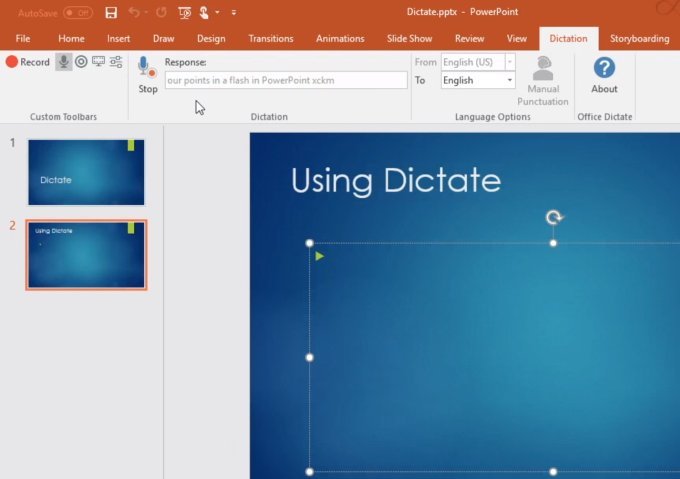The height and width of the screenshot is (479, 680).
Task: Click the Touch/Mouse mode icon
Action: [204, 13]
